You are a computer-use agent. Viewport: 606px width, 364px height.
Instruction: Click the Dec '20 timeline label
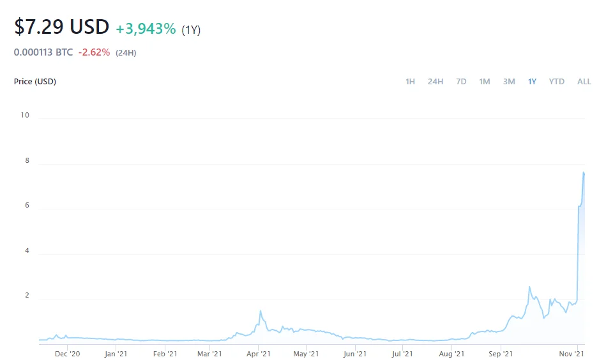(67, 354)
